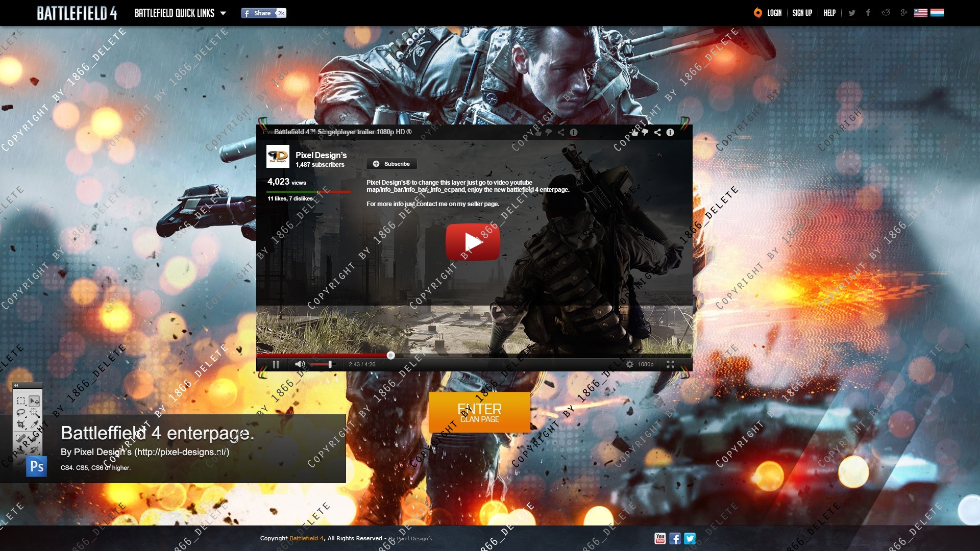Select the Rectangular Marquee tool
The image size is (980, 551).
pyautogui.click(x=21, y=400)
